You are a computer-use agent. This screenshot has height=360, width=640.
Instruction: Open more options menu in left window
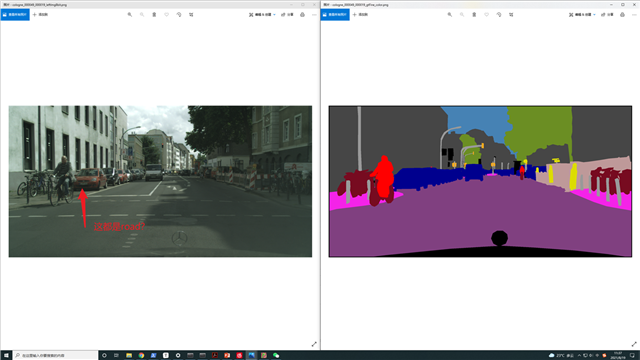click(x=314, y=15)
